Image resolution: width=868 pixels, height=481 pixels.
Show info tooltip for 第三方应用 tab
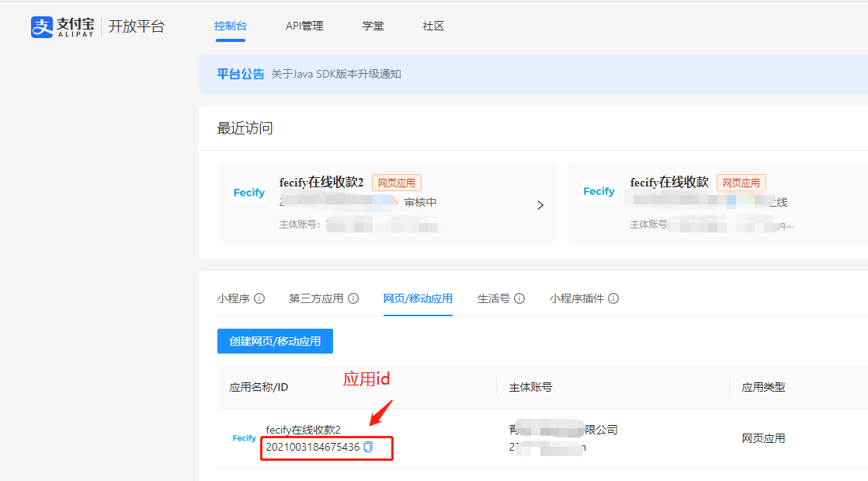click(353, 298)
